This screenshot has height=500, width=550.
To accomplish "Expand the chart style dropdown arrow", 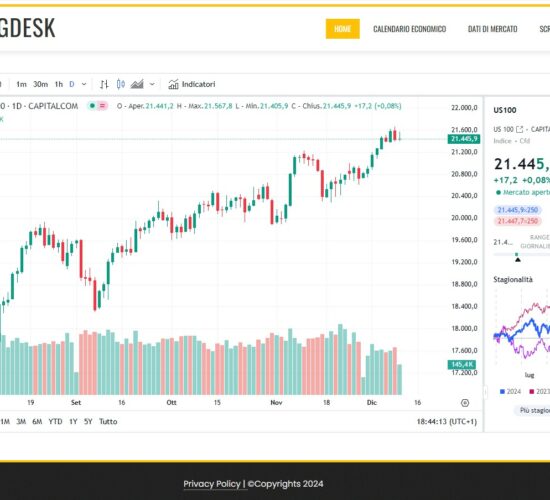I will [x=152, y=84].
